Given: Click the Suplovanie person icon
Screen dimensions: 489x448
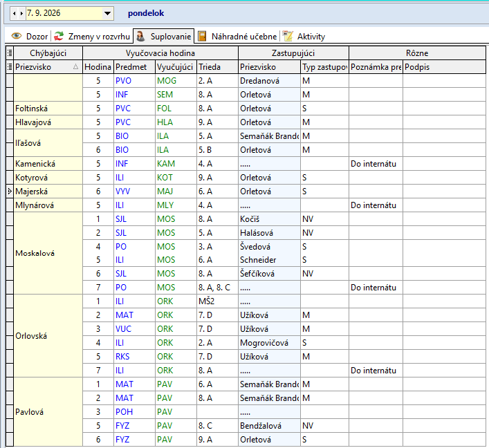Looking at the screenshot, I should click(x=140, y=36).
